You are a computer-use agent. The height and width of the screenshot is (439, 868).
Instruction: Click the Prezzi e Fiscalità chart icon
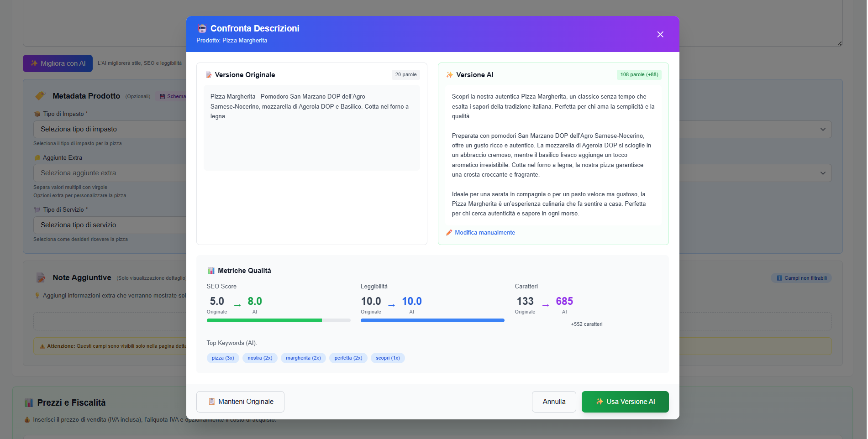(29, 402)
